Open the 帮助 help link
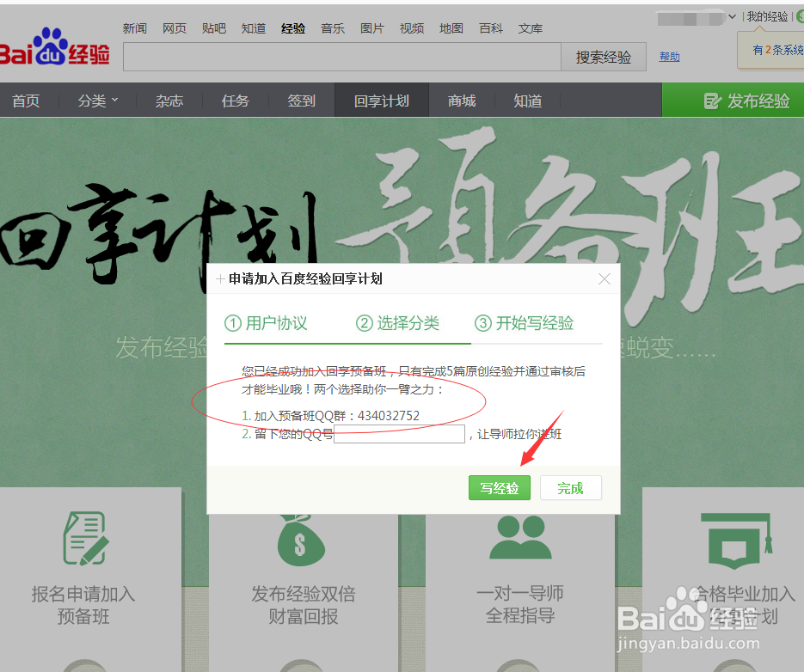Screen dimensions: 804x672 click(669, 57)
